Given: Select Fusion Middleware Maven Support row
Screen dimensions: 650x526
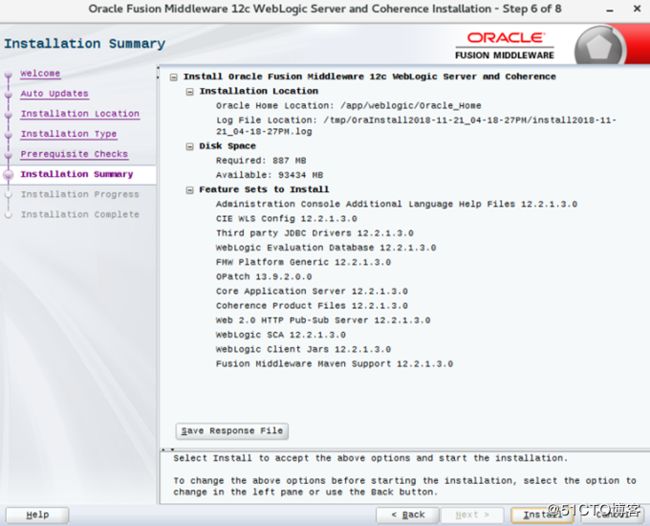Looking at the screenshot, I should pos(334,364).
